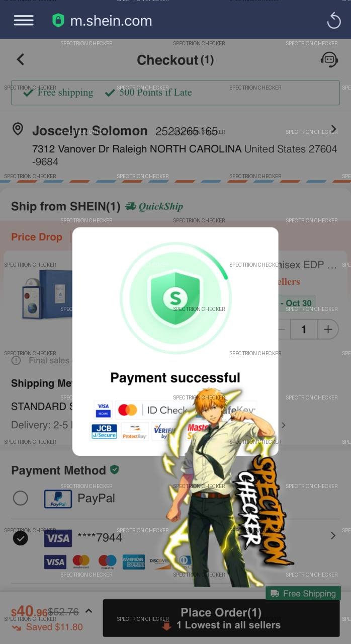
Task: Expand the Visa ****7944 card chevron
Action: (x=333, y=536)
